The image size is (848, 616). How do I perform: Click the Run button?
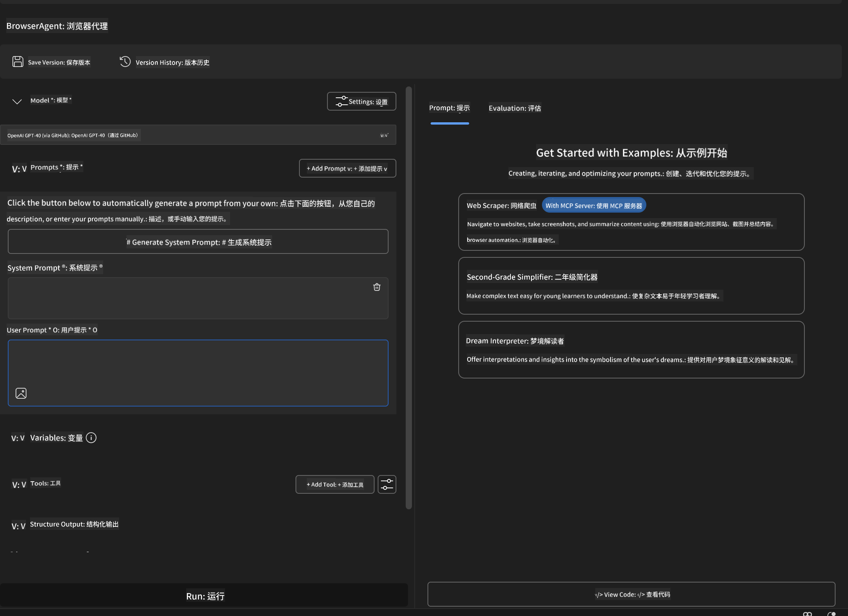click(x=204, y=595)
